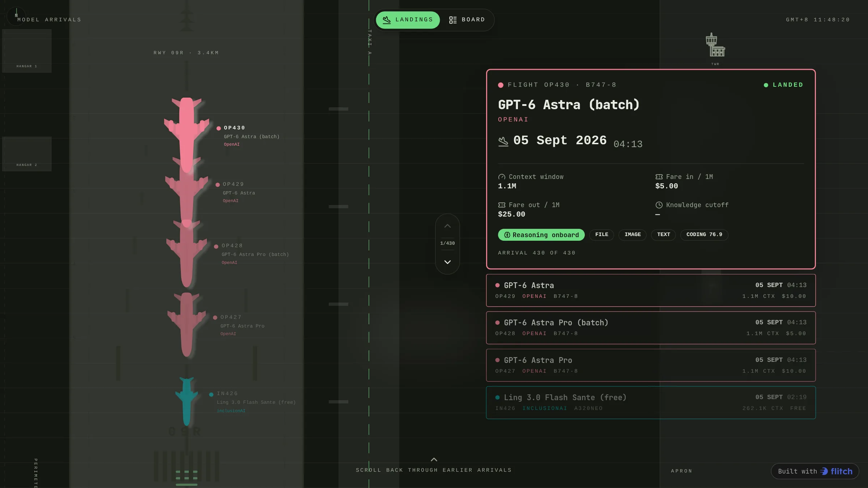Click the '05 Sept 2026' arrival date
Screen dimensions: 868x488
click(x=560, y=141)
